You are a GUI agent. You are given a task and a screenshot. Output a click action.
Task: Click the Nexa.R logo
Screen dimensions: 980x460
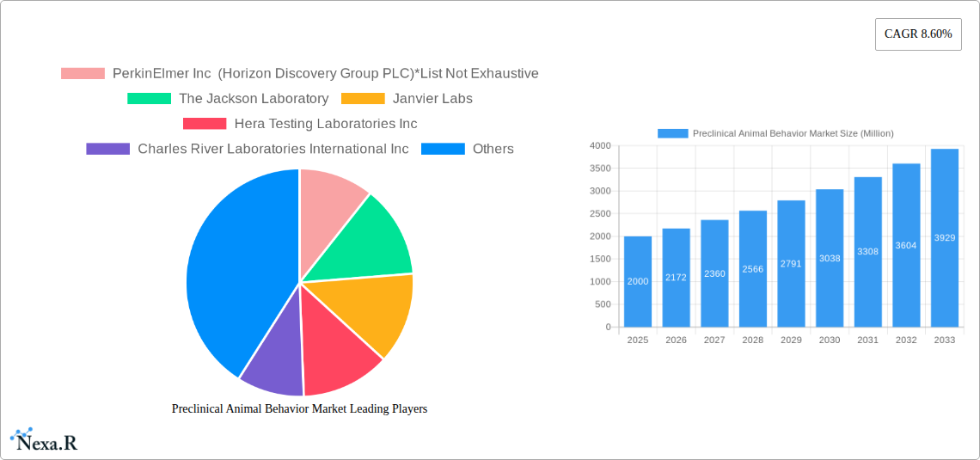point(44,440)
